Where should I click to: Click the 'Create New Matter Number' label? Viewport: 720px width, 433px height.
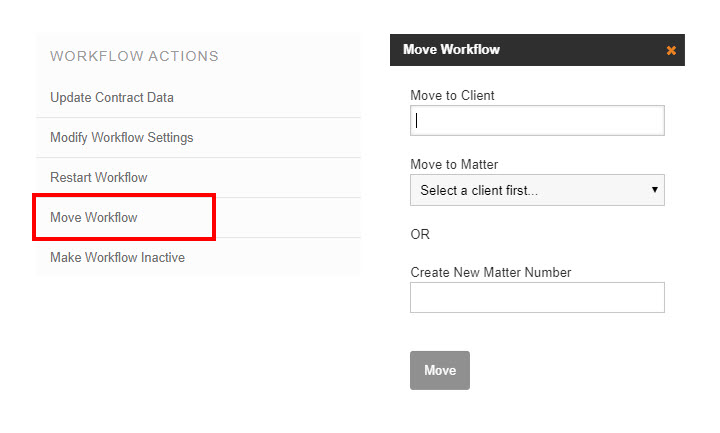(x=490, y=272)
